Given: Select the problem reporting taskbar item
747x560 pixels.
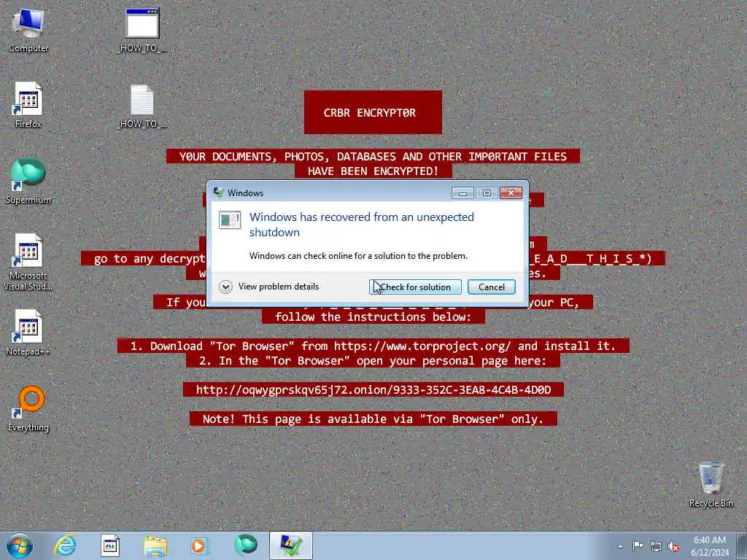Looking at the screenshot, I should pyautogui.click(x=290, y=545).
